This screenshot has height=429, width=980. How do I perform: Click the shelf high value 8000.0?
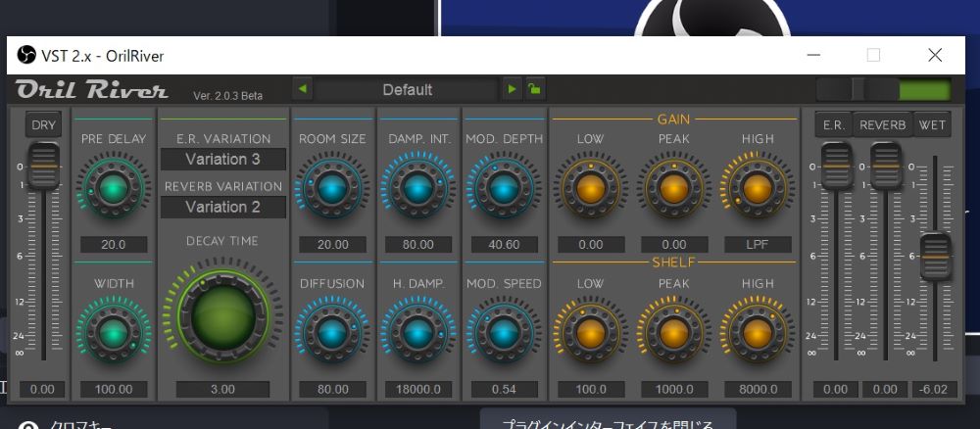pos(758,390)
